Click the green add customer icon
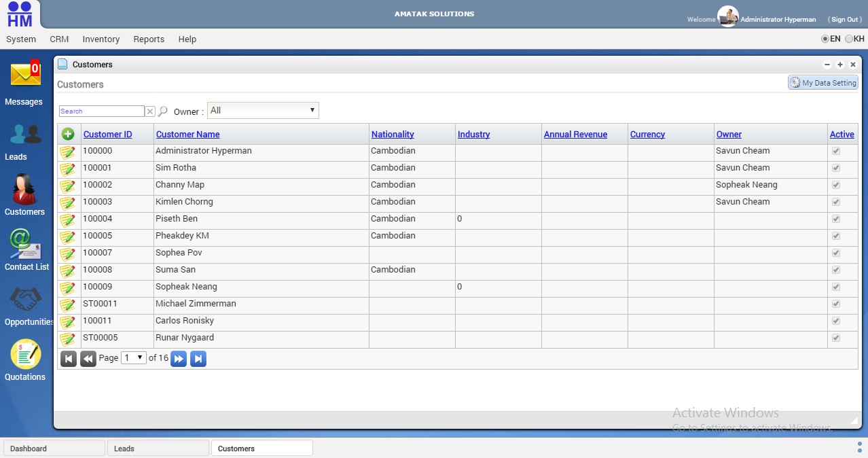 coord(68,134)
